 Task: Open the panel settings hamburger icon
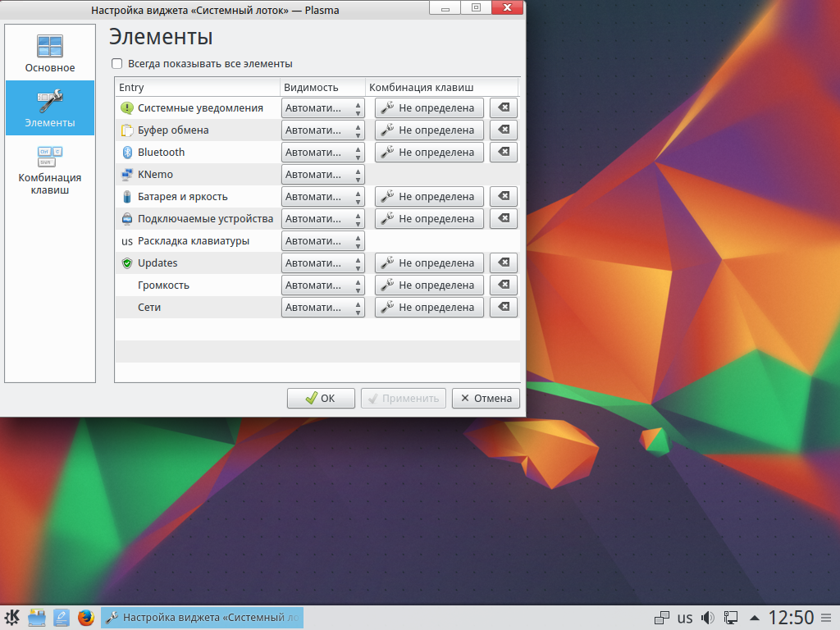827,618
